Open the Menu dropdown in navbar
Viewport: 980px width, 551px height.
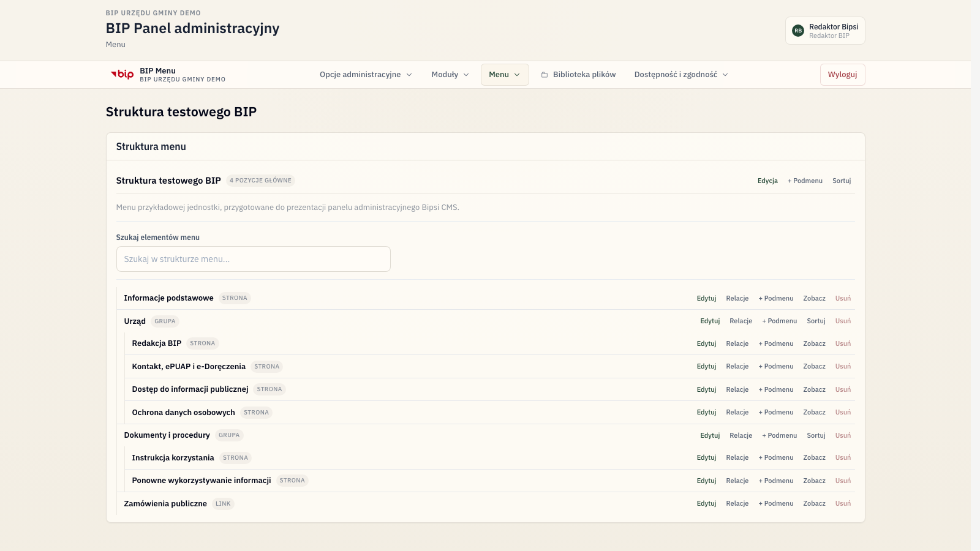[x=505, y=75]
